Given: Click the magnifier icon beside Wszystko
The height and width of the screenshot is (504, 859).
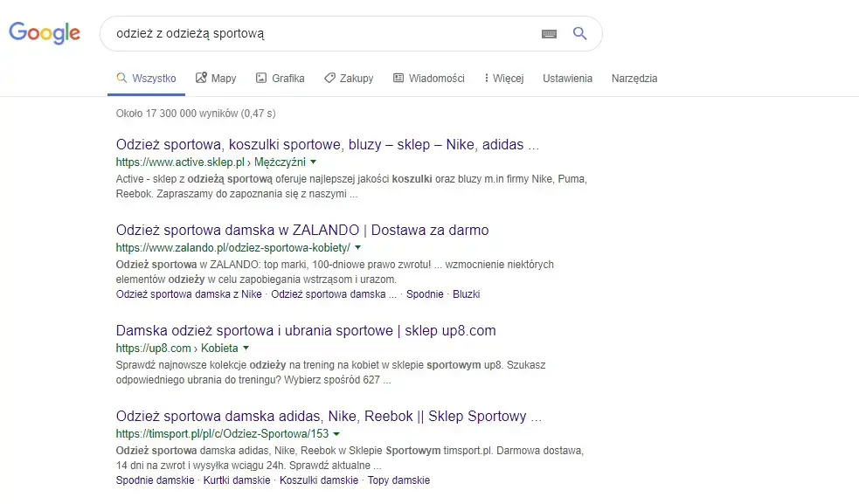Looking at the screenshot, I should [x=123, y=78].
